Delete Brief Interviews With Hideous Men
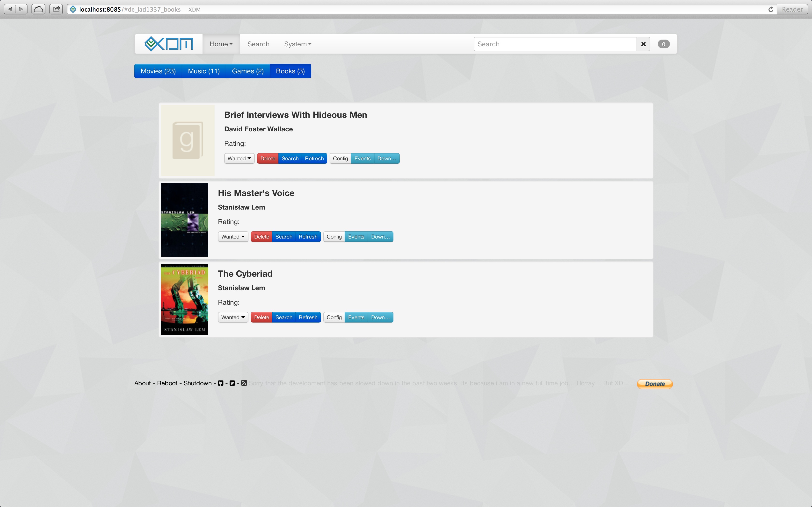This screenshot has width=812, height=507. (x=268, y=159)
